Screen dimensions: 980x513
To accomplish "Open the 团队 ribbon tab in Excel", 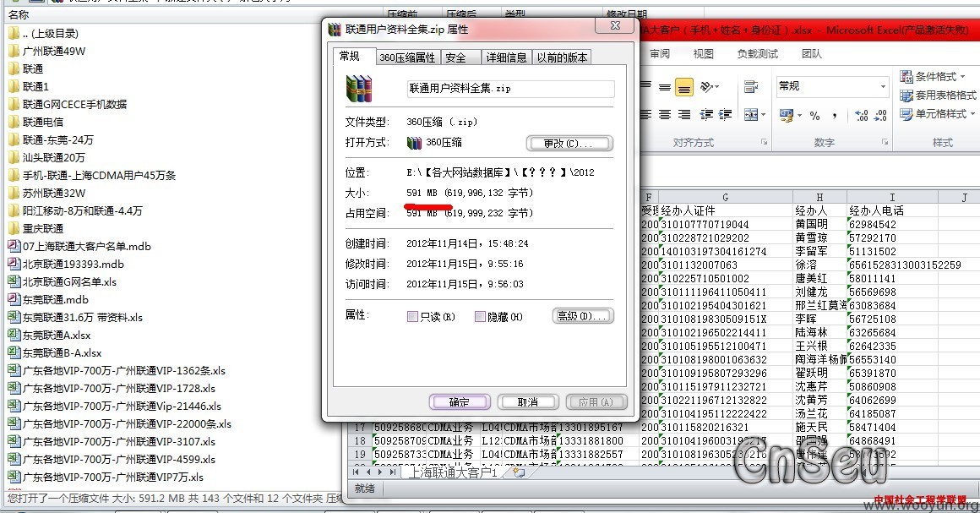I will tap(812, 54).
